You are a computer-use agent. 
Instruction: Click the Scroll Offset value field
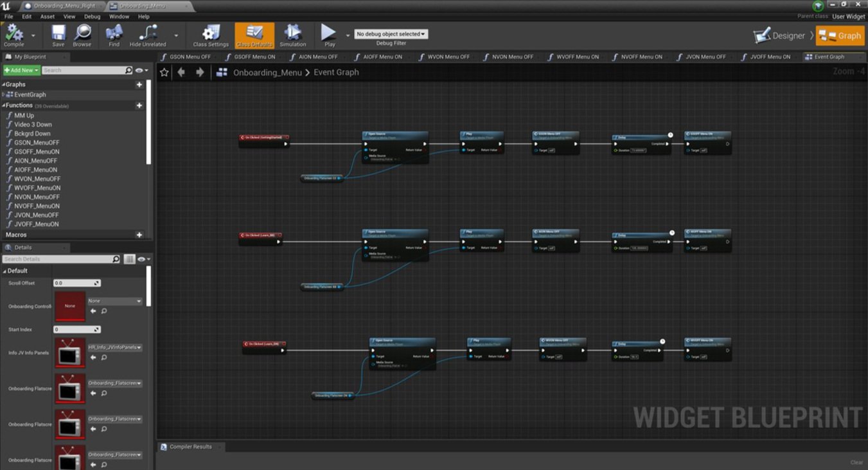click(x=76, y=283)
